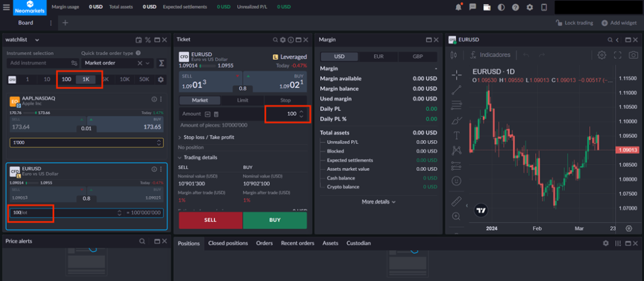Increase ticket Amount with up stepper

click(x=301, y=111)
